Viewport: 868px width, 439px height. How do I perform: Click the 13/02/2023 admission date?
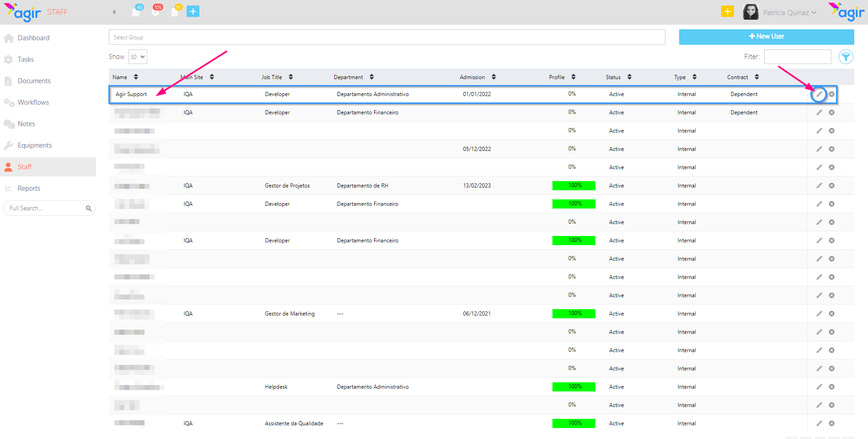coord(477,186)
